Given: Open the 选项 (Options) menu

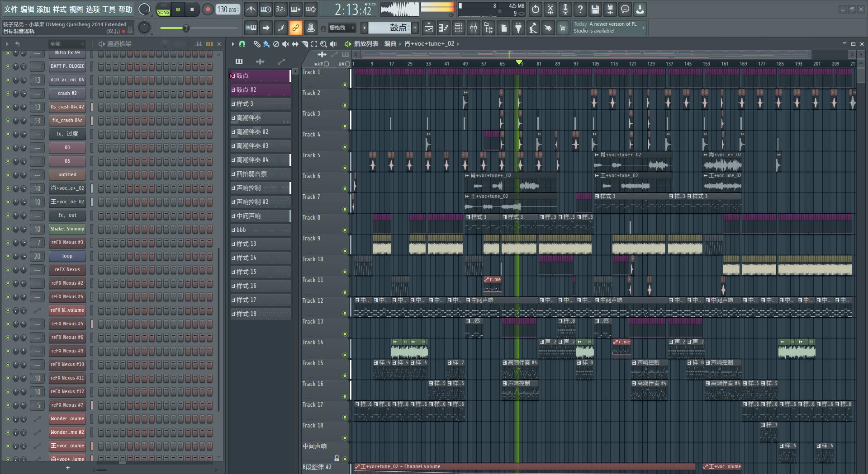Looking at the screenshot, I should (x=93, y=9).
